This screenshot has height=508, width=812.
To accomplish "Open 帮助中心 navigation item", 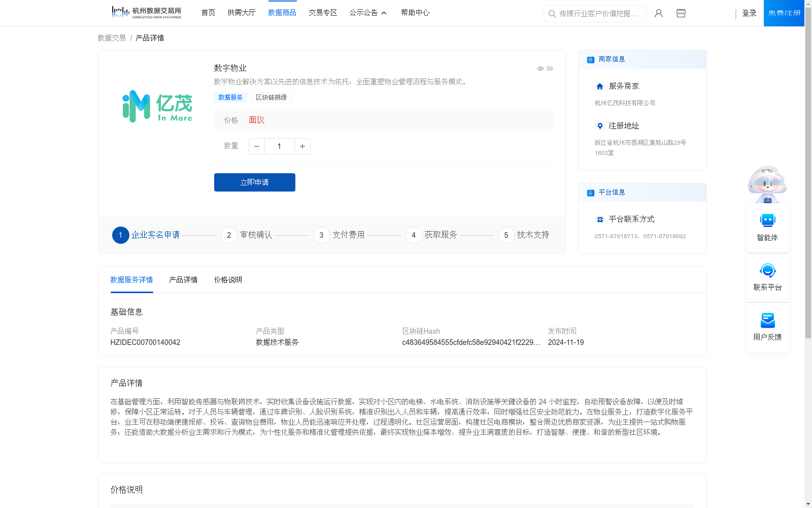I will click(x=415, y=13).
